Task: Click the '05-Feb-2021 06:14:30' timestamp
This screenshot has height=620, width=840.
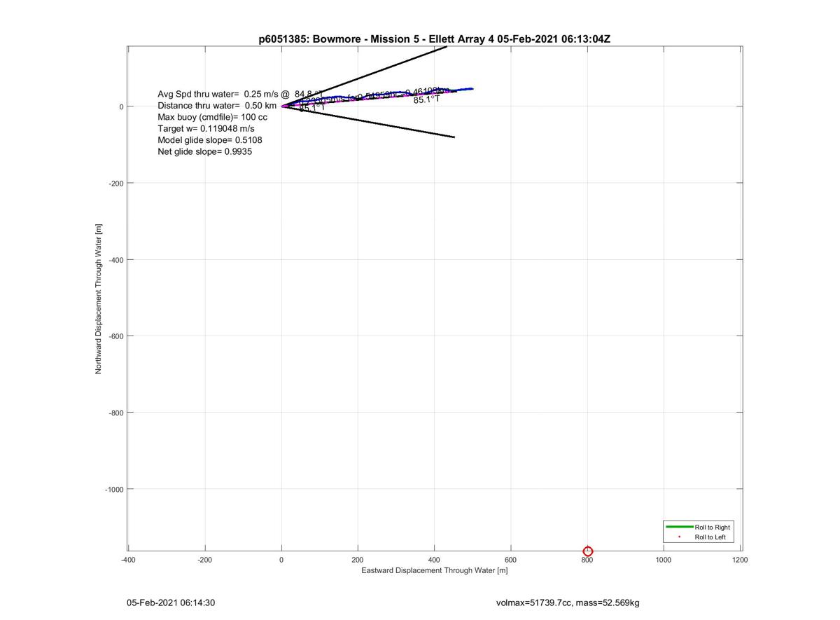Action: tap(171, 602)
